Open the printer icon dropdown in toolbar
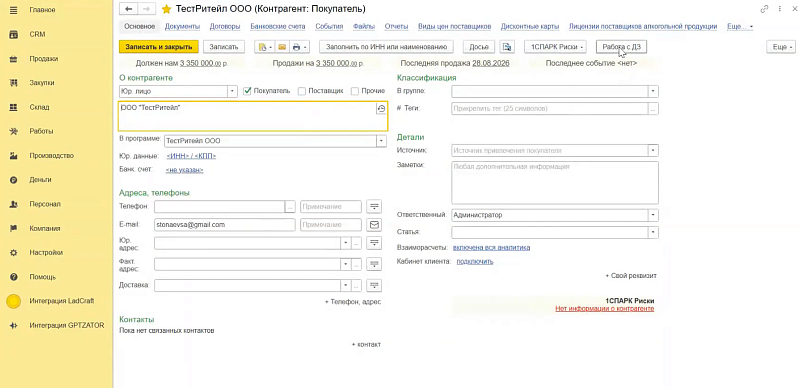 [x=300, y=47]
